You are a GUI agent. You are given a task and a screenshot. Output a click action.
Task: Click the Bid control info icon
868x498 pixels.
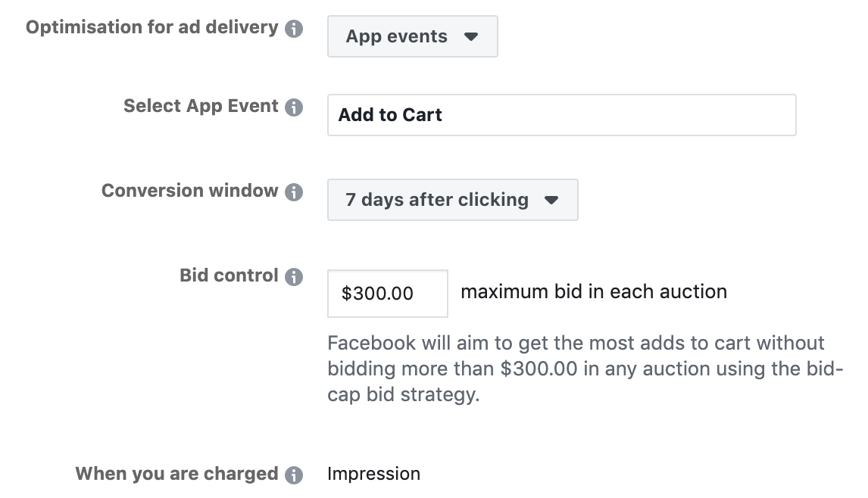pos(294,277)
